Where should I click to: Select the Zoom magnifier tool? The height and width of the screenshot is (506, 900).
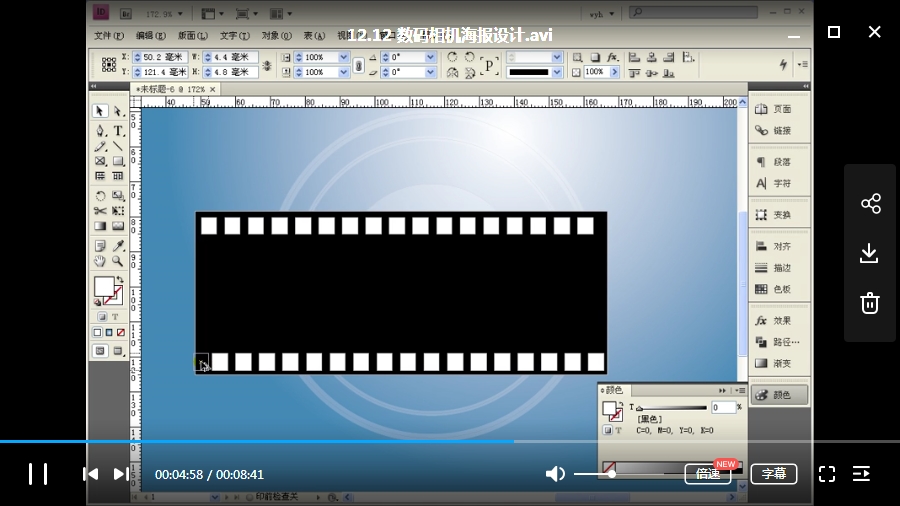[118, 261]
